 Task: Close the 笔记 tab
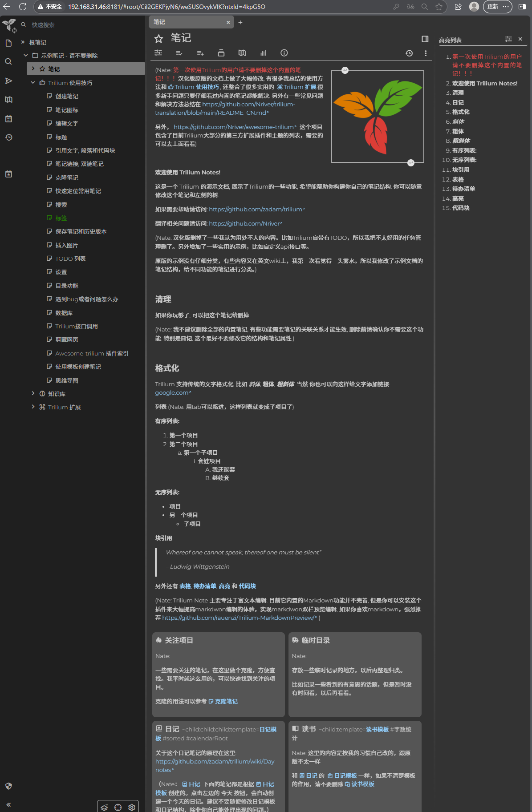tap(228, 22)
